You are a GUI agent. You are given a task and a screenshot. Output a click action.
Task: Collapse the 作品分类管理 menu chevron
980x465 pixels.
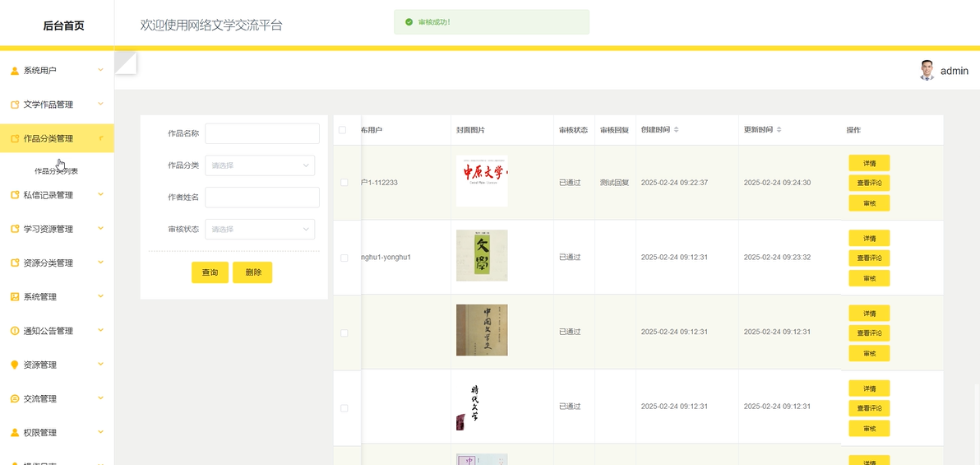[100, 138]
